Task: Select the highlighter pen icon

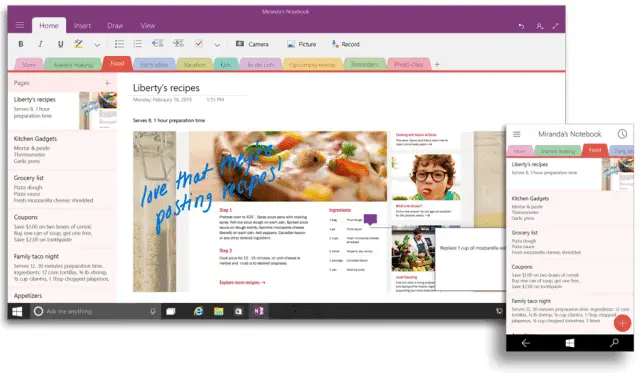Action: 78,44
